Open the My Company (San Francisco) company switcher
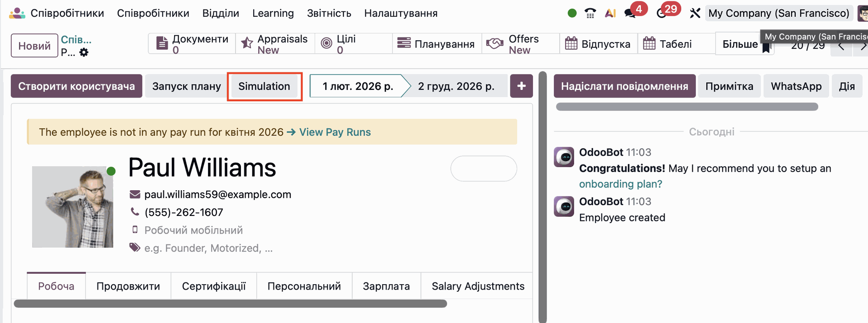Image resolution: width=868 pixels, height=323 pixels. [778, 14]
